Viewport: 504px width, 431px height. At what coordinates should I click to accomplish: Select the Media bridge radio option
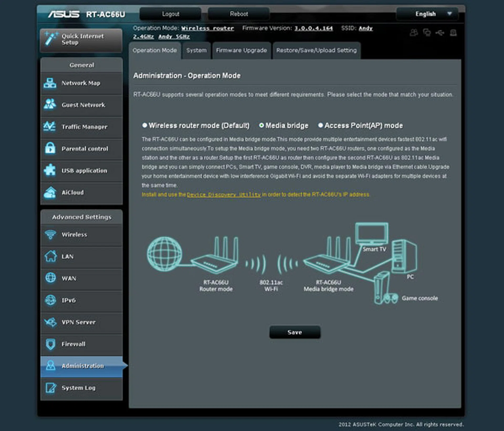point(261,125)
